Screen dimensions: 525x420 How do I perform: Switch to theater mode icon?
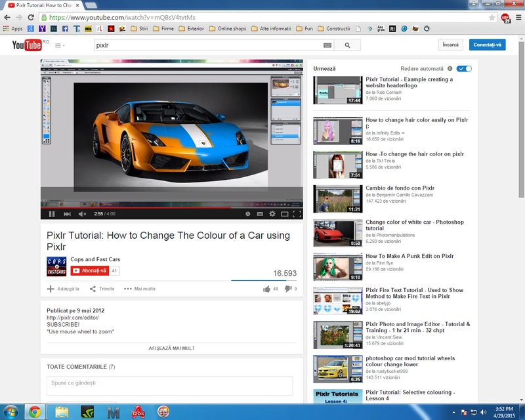pyautogui.click(x=285, y=214)
